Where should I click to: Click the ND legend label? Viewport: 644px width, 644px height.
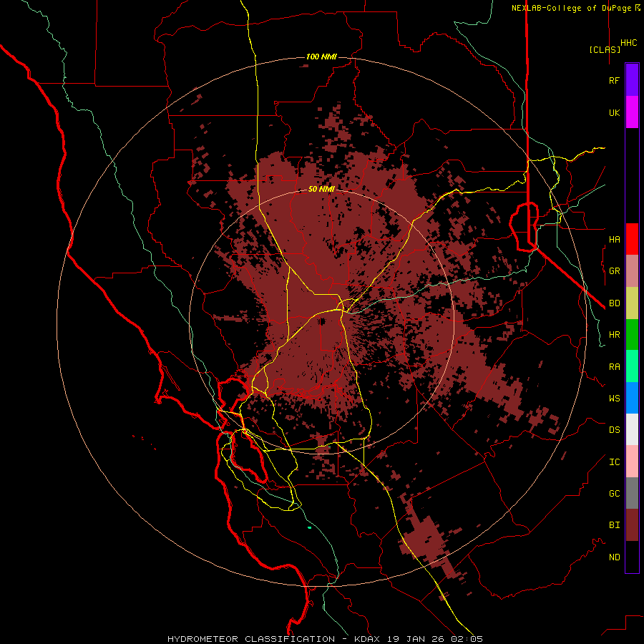click(x=614, y=557)
